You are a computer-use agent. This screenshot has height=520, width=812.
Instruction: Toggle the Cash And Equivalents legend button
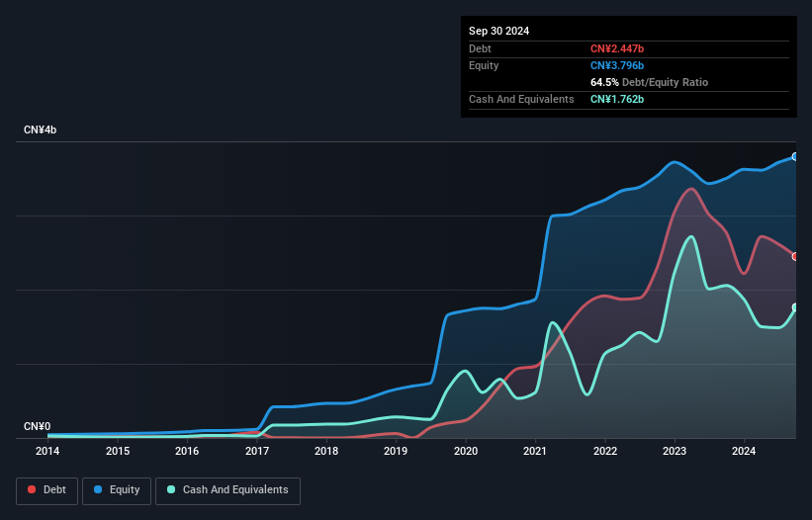227,490
